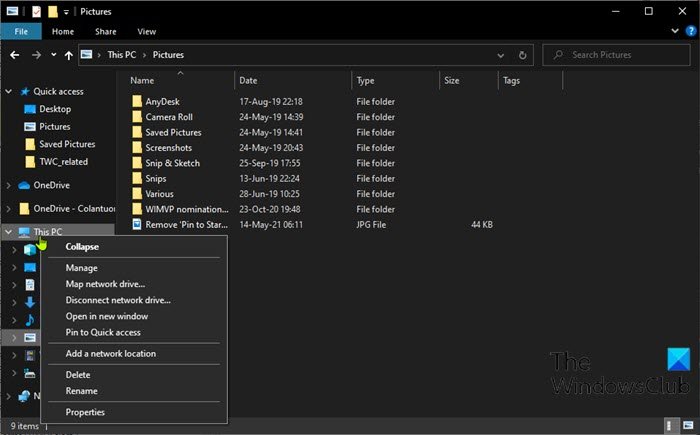
Task: Select Pictures under Quick access
Action: [54, 127]
